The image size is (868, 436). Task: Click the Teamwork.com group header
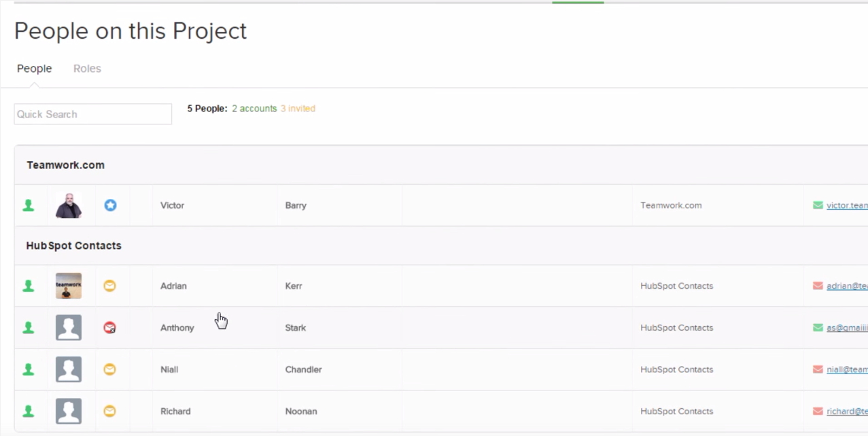click(x=441, y=165)
